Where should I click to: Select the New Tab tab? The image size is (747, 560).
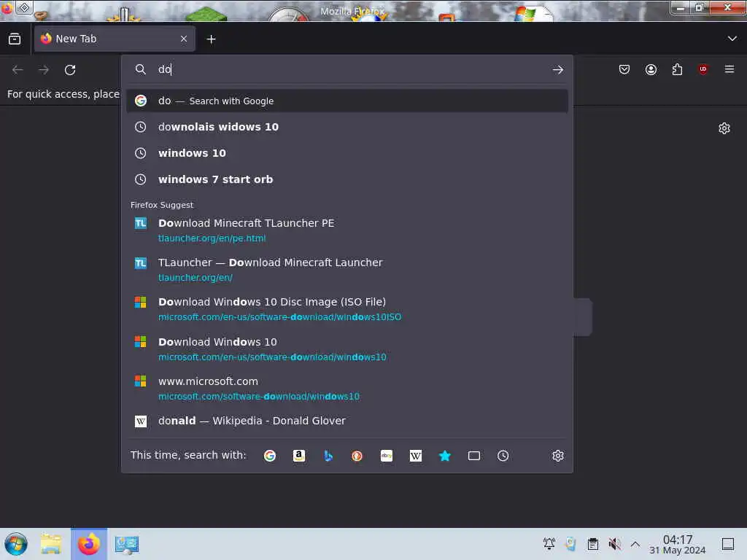[x=115, y=39]
